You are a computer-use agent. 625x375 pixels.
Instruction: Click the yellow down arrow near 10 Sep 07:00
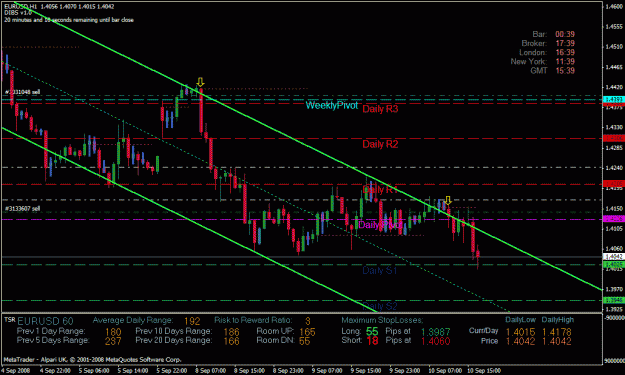tap(448, 200)
